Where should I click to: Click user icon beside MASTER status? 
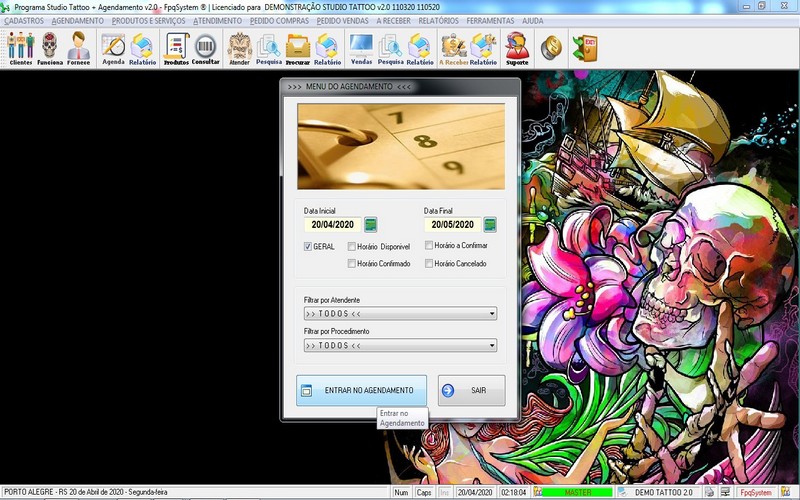[x=537, y=492]
